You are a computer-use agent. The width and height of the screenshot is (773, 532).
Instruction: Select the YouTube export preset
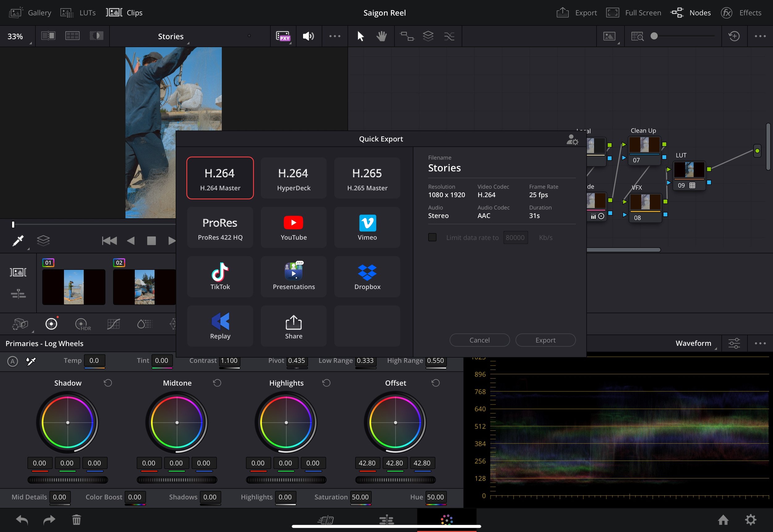point(294,227)
